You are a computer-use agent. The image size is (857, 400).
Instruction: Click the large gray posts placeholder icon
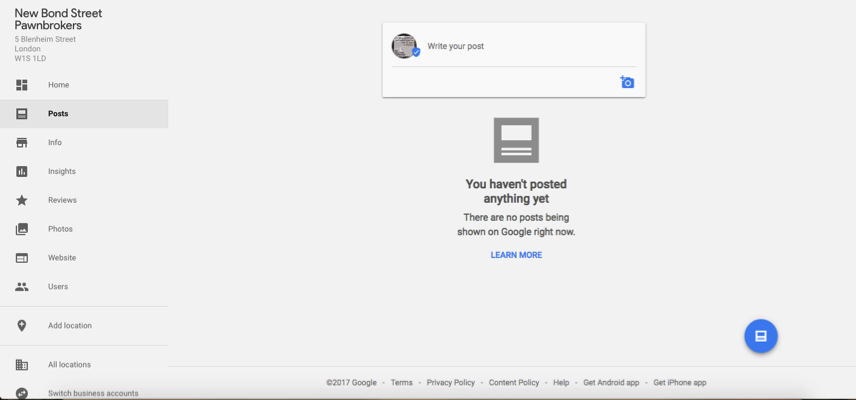516,140
